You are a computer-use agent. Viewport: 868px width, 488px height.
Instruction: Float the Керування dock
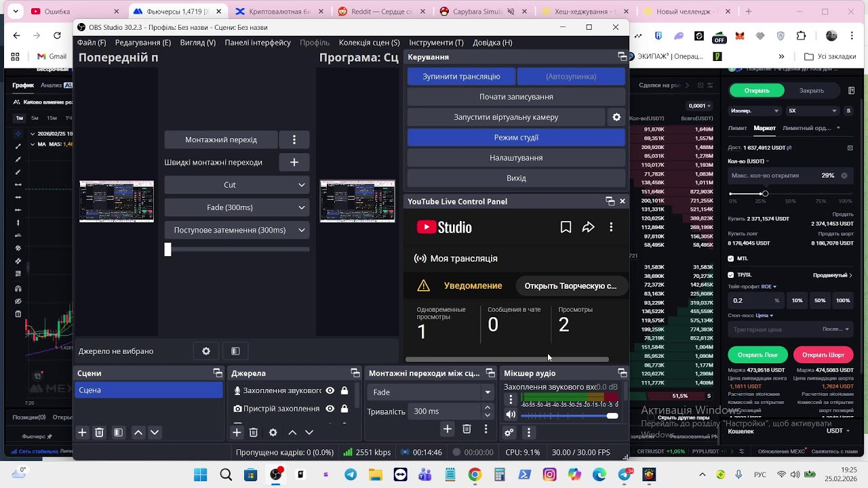(622, 57)
